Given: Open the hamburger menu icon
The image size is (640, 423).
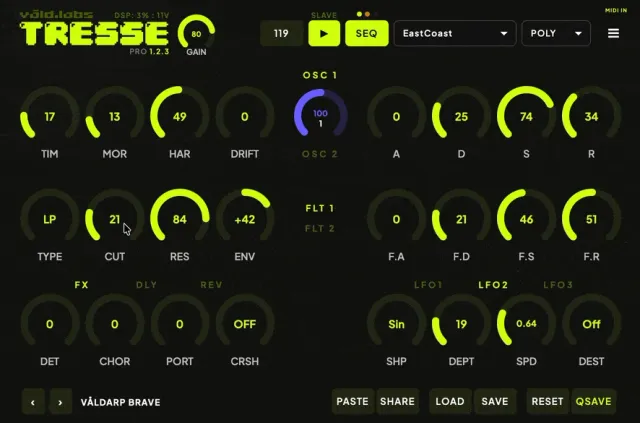Looking at the screenshot, I should coord(613,33).
